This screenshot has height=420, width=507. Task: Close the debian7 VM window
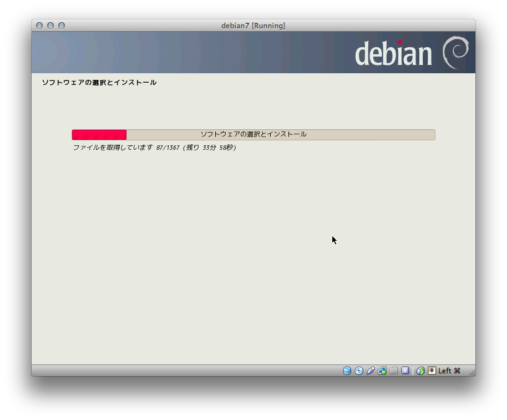[x=39, y=26]
